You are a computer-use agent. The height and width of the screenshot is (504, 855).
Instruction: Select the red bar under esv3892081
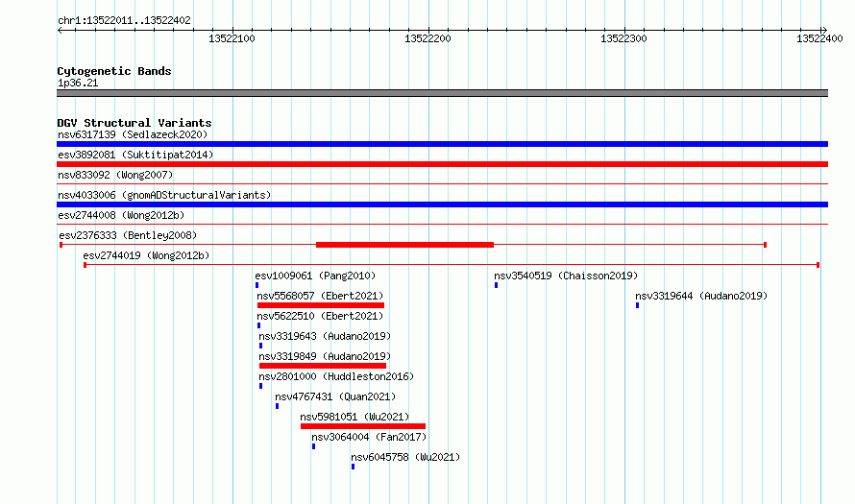tap(442, 164)
